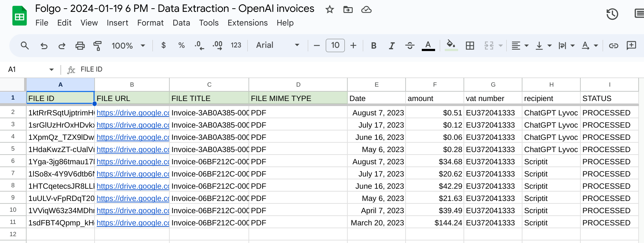Open more number formats 123
The image size is (644, 243).
click(x=236, y=45)
